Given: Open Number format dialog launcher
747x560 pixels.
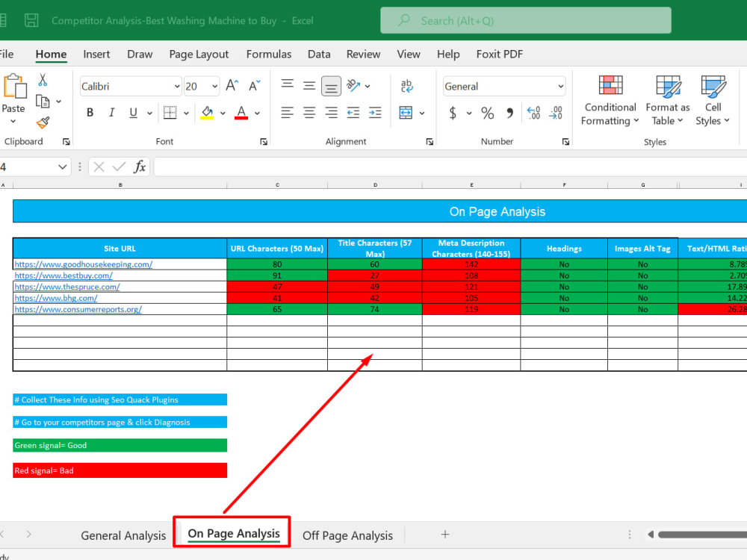Looking at the screenshot, I should 565,141.
